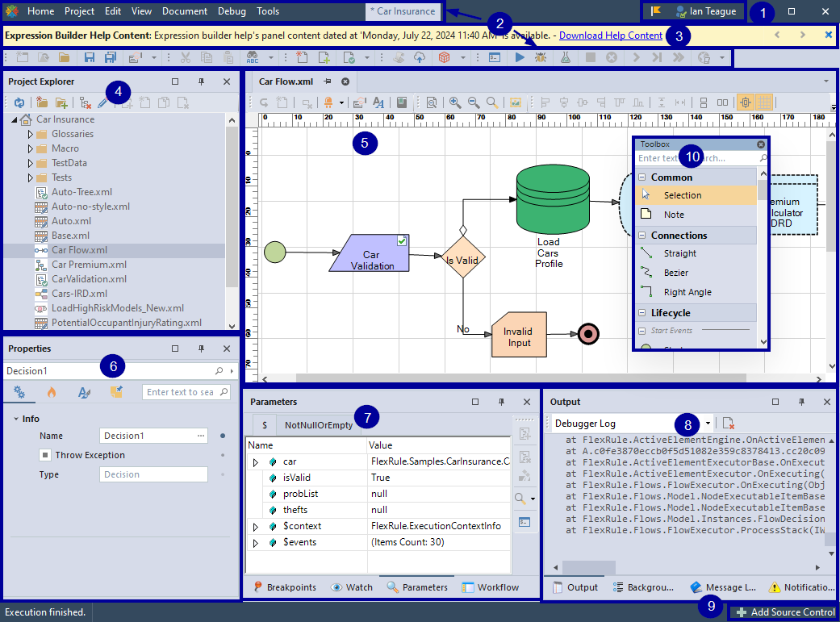
Task: Refresh the Project Explorer
Action: [x=19, y=103]
